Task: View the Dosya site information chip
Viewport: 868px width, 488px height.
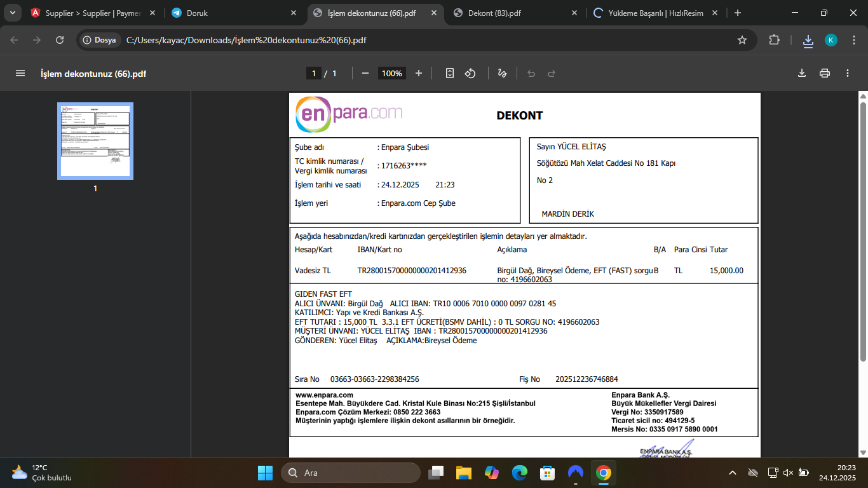Action: click(100, 40)
